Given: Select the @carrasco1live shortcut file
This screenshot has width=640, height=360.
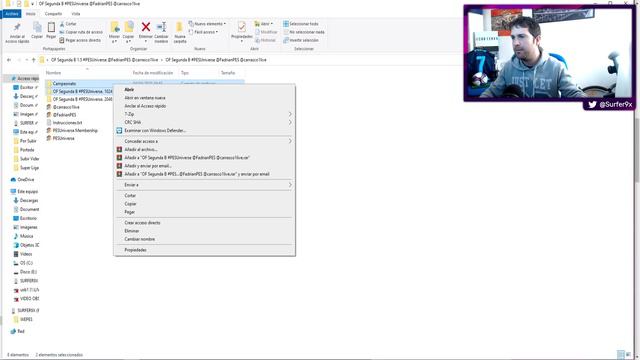Looking at the screenshot, I should [66, 107].
